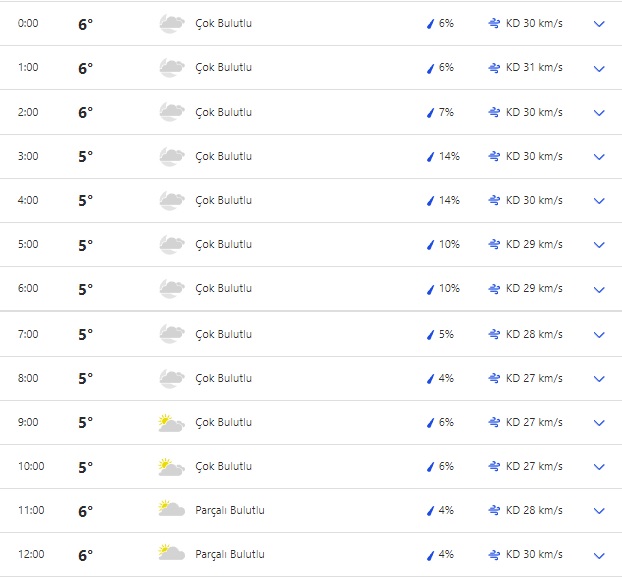Viewport: 622px width, 578px height.
Task: Click the Çok Bulutlu label at 10:00
Action: pyautogui.click(x=223, y=467)
